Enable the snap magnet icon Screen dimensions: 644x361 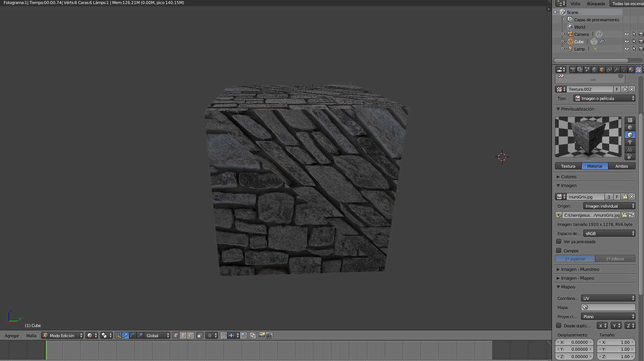tap(224, 335)
